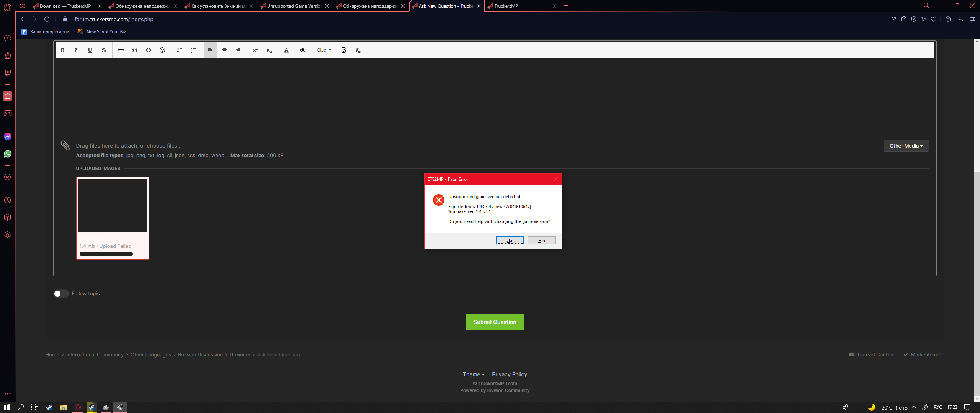Click Mark site read
The width and height of the screenshot is (980, 413).
tap(924, 355)
